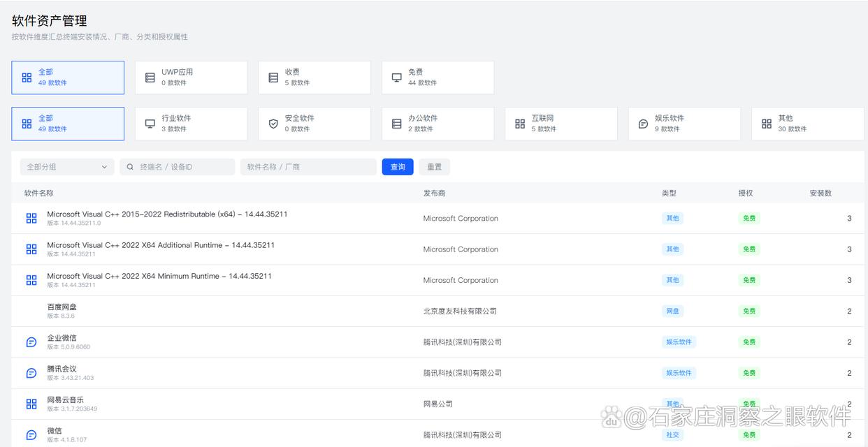Click the grid icon beside Visual C++ 2015-2022 Redistributable
The height and width of the screenshot is (447, 868).
31,219
